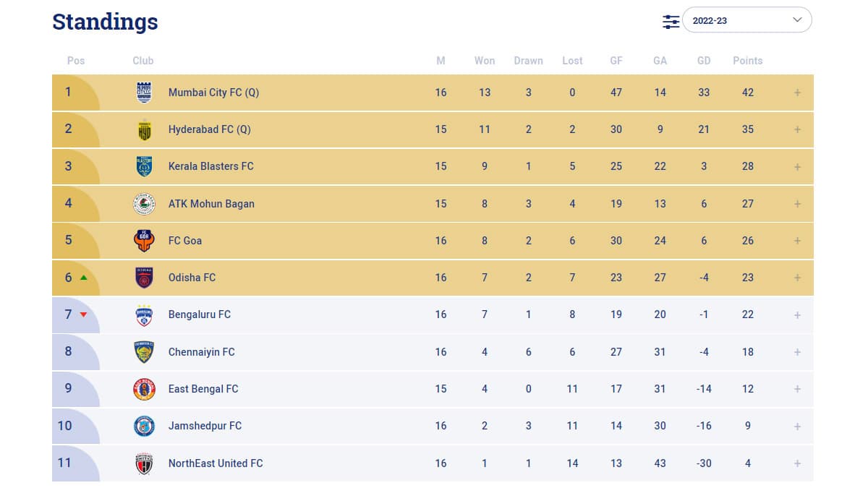The width and height of the screenshot is (868, 488).
Task: Click the Mumbai City FC club logo
Action: pos(145,93)
